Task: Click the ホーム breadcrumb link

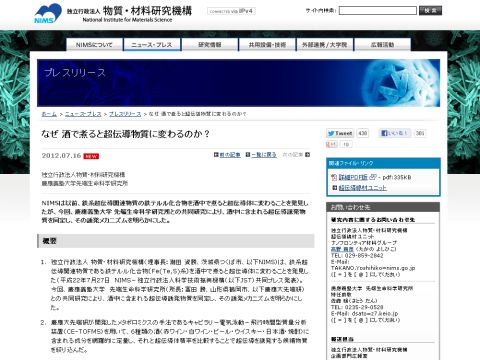Action: tap(49, 114)
